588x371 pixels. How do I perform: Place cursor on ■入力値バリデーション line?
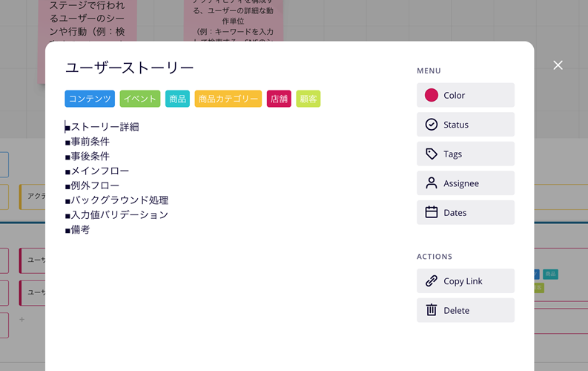click(x=117, y=214)
